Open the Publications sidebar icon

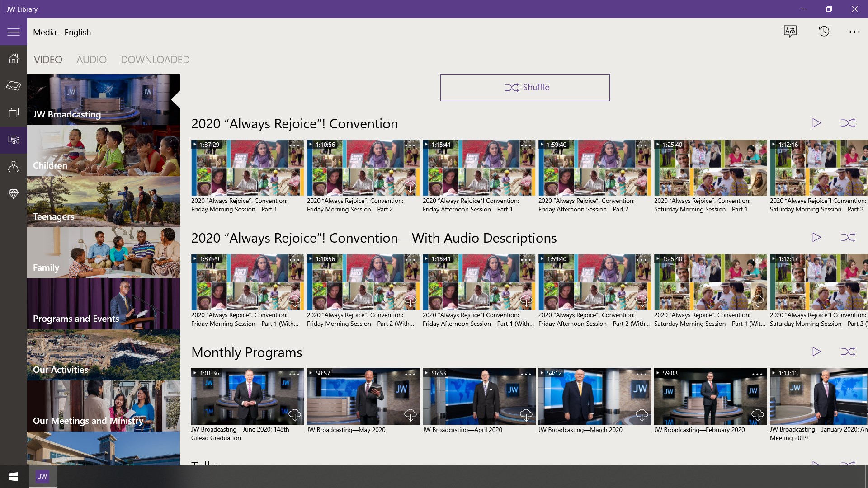click(14, 113)
